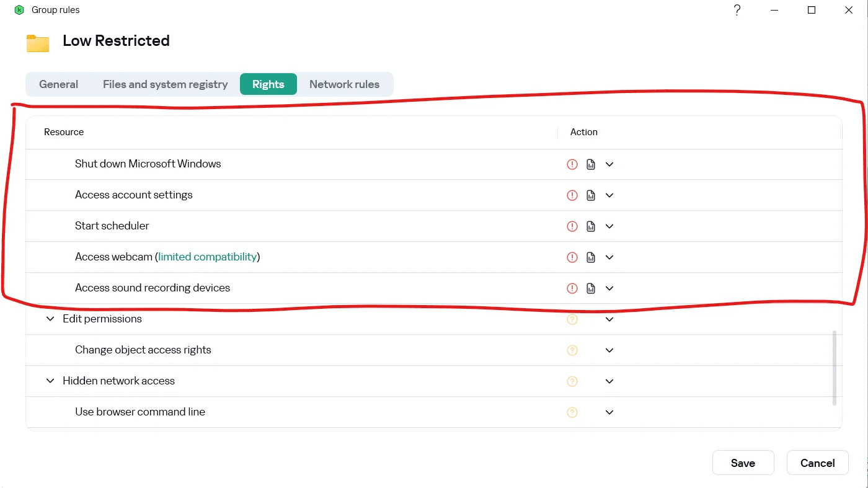Click log-events icon for Start scheduler

click(591, 226)
